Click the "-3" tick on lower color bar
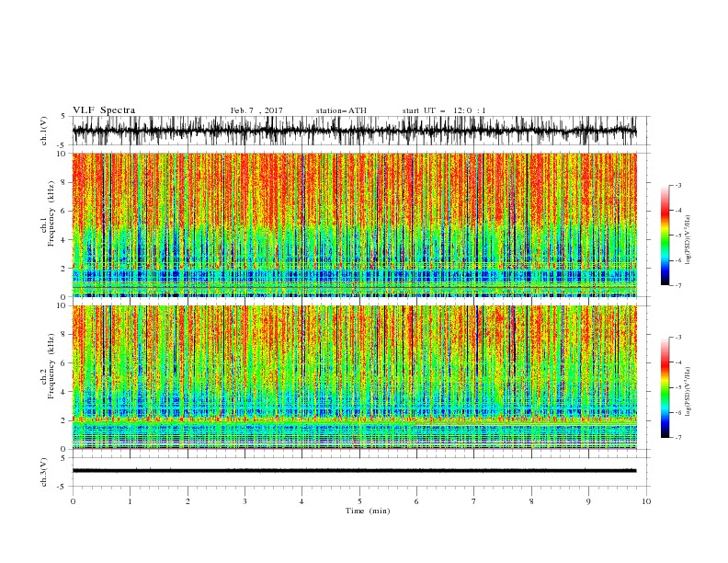728x563 pixels. tap(677, 338)
